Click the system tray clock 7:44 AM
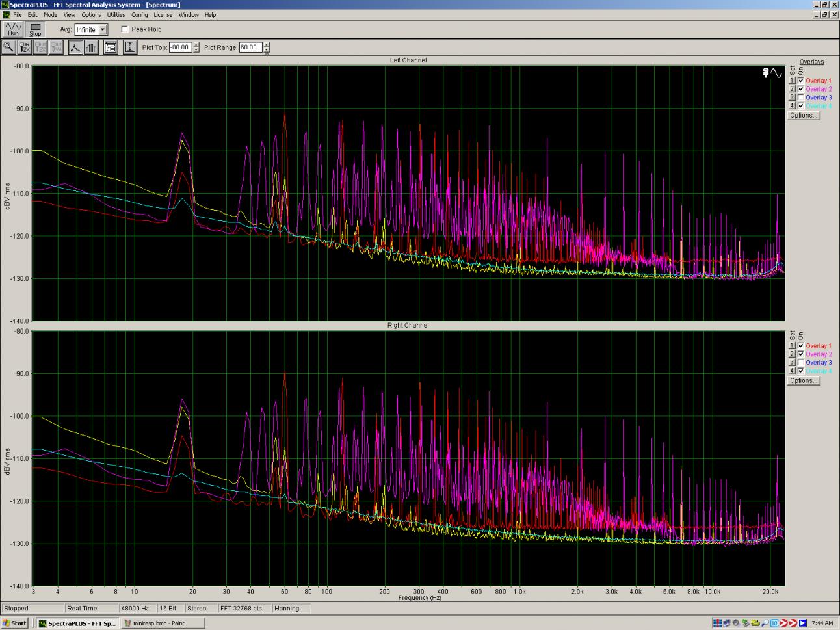This screenshot has height=630, width=840. (822, 623)
